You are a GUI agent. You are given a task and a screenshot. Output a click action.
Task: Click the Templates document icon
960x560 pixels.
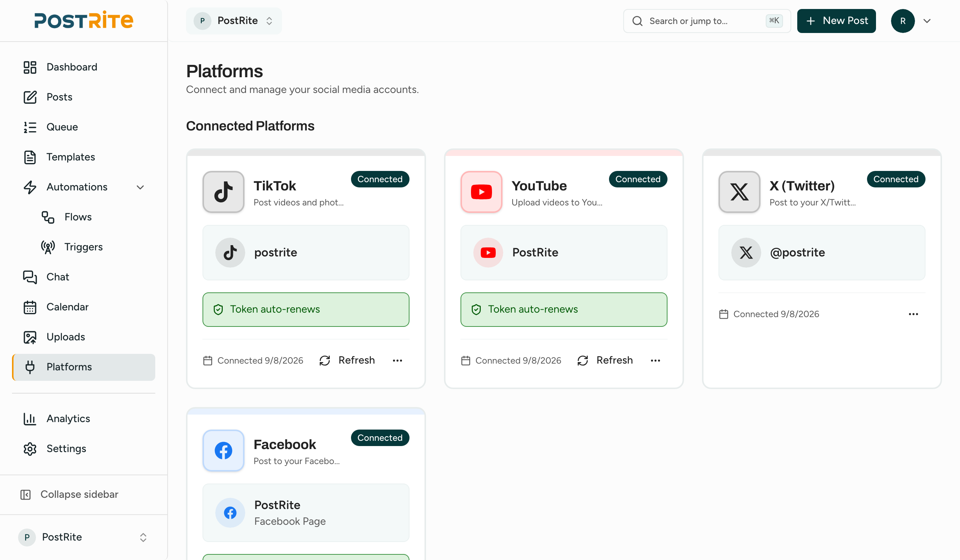click(30, 157)
